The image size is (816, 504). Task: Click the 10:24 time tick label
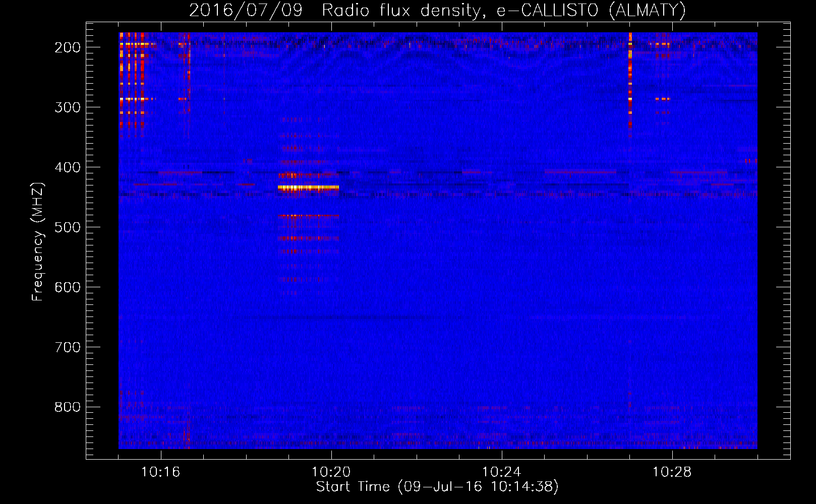click(x=502, y=472)
